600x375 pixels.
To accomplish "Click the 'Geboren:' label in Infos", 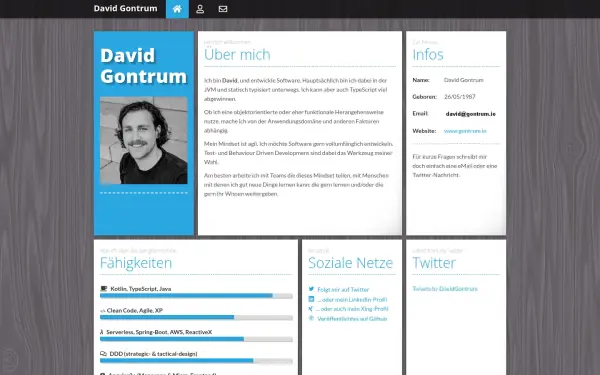I will [424, 97].
